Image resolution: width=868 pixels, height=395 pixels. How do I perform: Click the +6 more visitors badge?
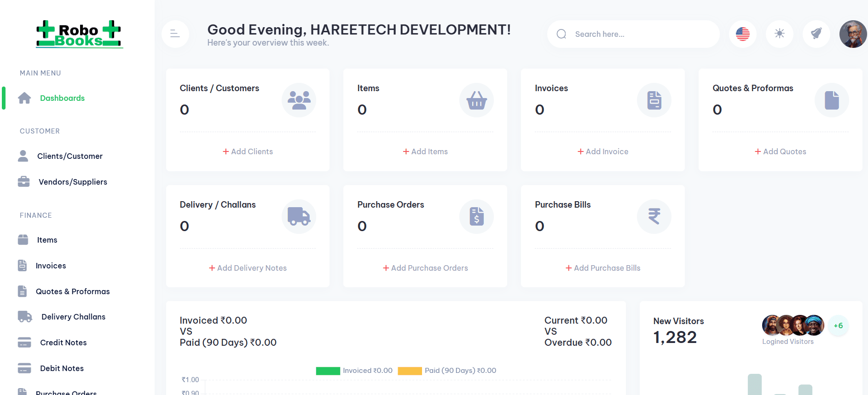click(838, 325)
